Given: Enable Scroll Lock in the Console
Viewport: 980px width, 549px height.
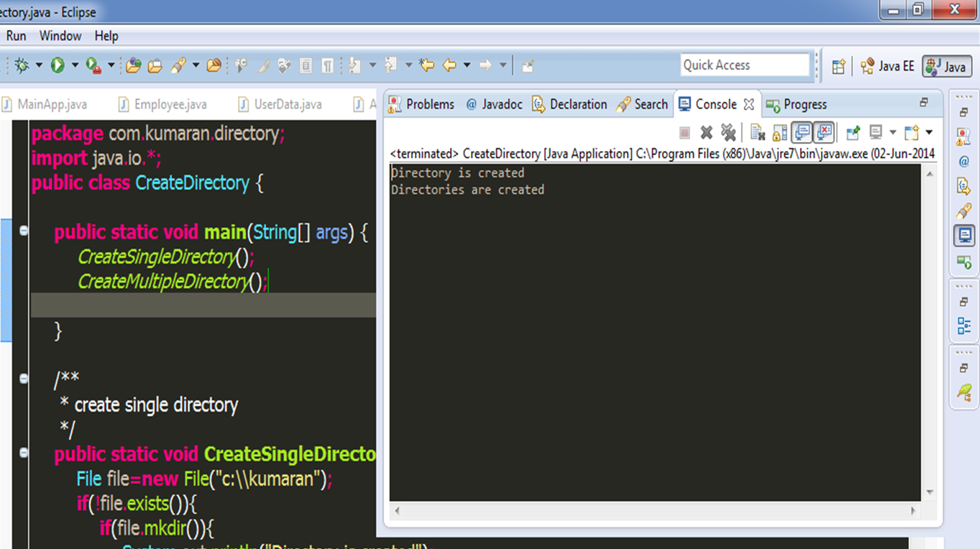Looking at the screenshot, I should 779,132.
